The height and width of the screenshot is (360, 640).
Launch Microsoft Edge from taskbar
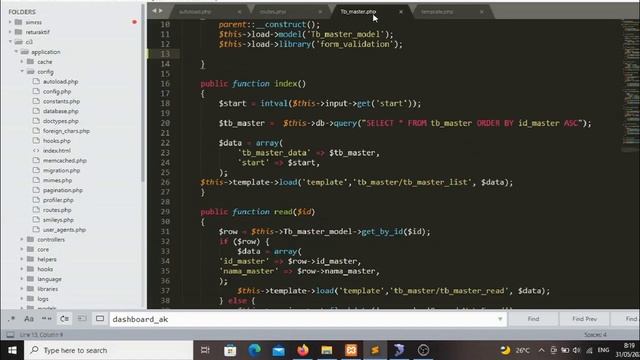pos(254,350)
